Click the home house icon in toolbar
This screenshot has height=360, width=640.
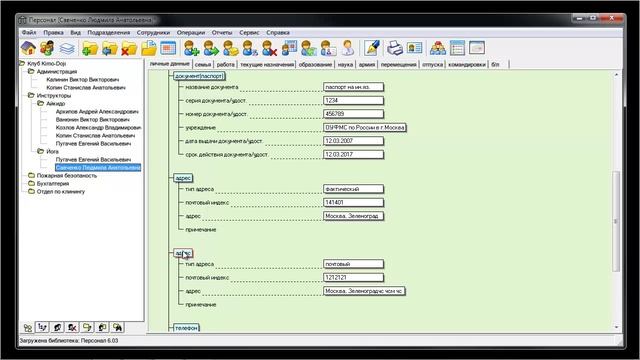click(x=28, y=49)
